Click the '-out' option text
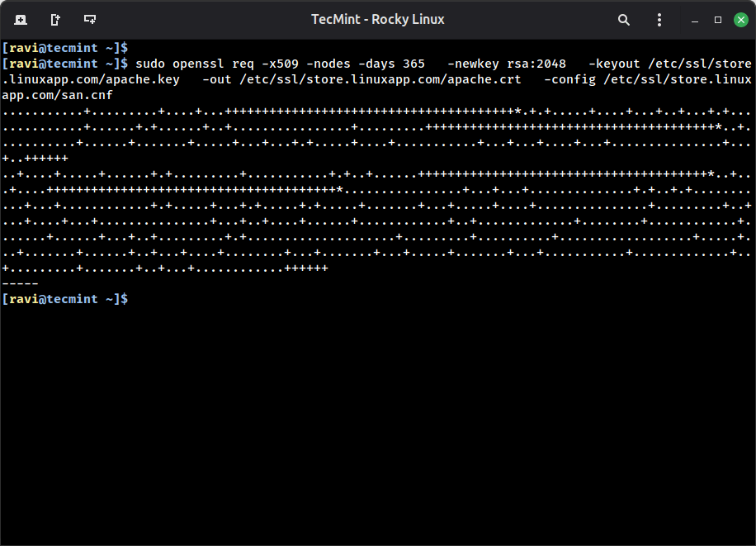Image resolution: width=756 pixels, height=546 pixels. pyautogui.click(x=217, y=79)
